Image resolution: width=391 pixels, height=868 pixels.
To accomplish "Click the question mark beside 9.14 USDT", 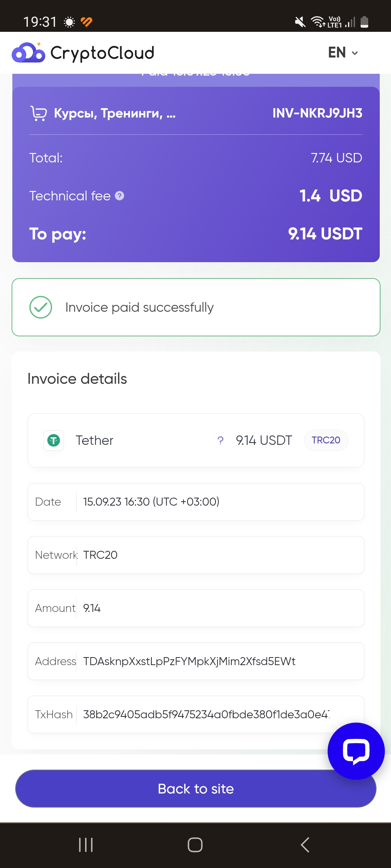I will (x=220, y=440).
